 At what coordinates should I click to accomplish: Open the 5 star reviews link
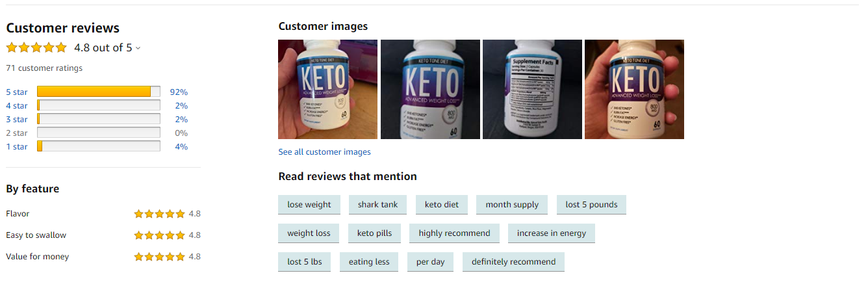tap(17, 92)
